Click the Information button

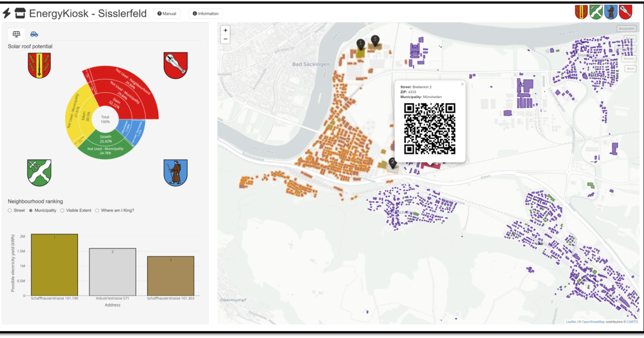(206, 13)
